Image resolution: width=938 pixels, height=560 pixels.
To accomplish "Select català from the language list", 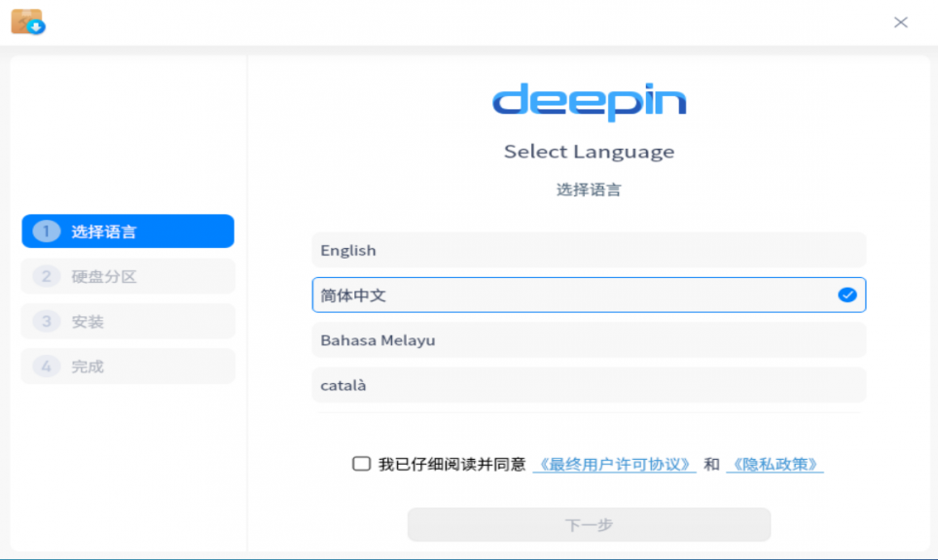I will click(588, 385).
